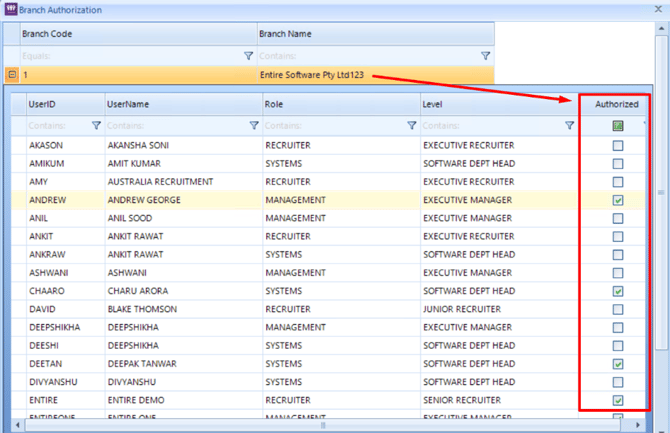Viewport: 670px width, 433px height.
Task: Open the UserName column filter funnel
Action: [x=254, y=126]
